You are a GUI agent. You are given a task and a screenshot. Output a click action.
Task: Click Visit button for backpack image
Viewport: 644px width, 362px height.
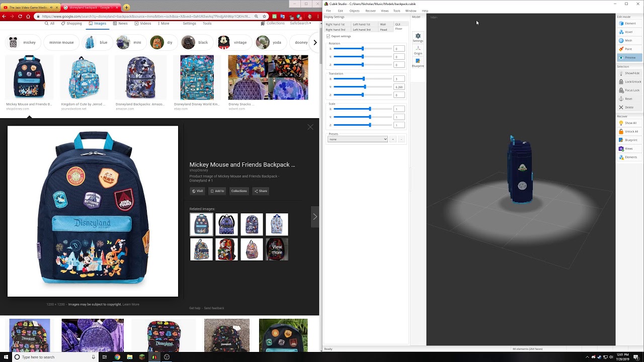tap(197, 191)
